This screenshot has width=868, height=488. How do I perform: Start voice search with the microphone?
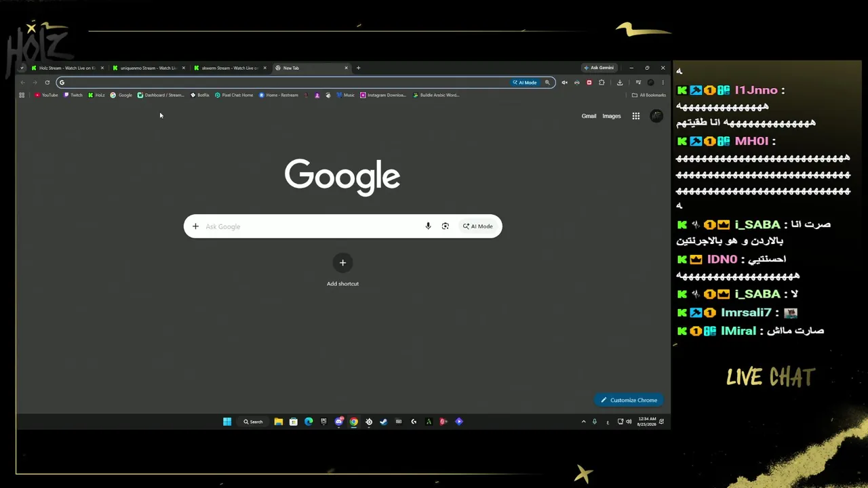click(x=428, y=226)
